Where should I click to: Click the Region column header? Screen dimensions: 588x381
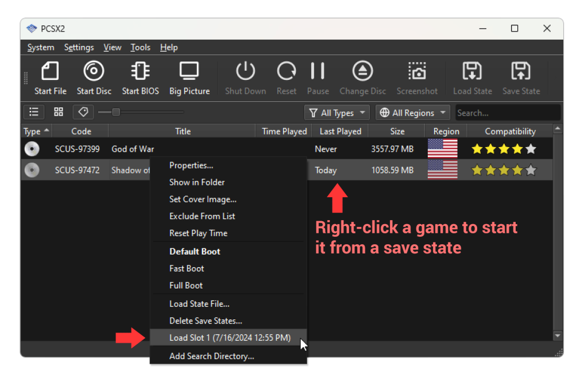[x=446, y=132]
